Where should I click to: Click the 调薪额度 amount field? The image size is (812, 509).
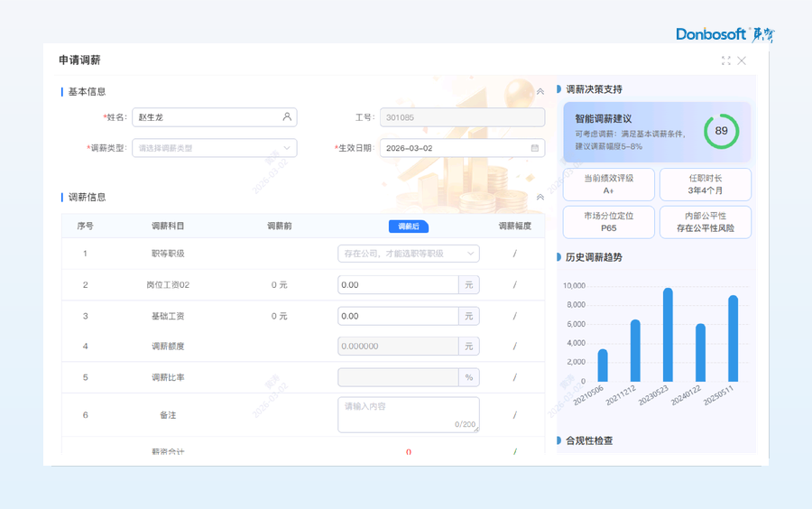[x=398, y=346]
